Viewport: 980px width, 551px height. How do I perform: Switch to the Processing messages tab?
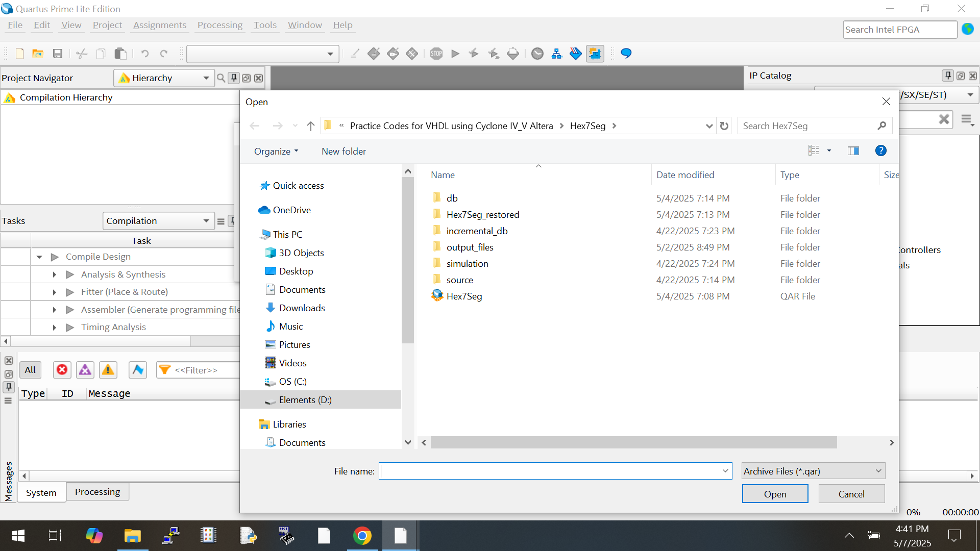tap(97, 492)
